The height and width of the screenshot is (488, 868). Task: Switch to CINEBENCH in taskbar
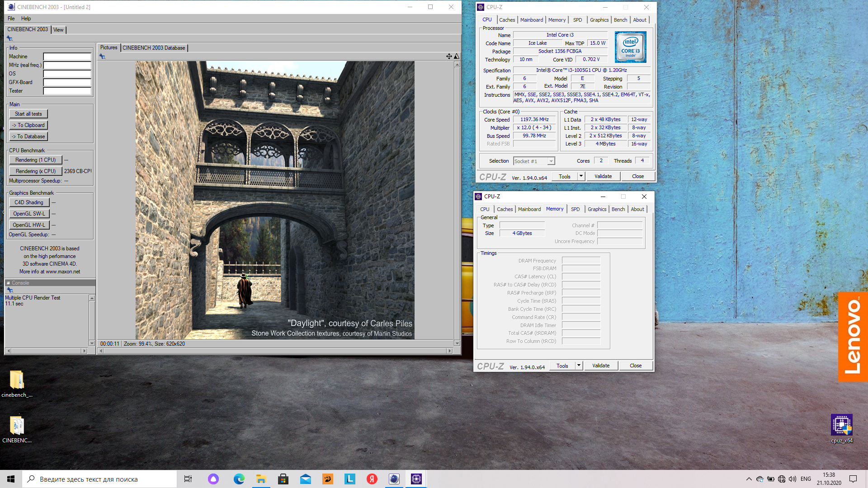coord(394,479)
